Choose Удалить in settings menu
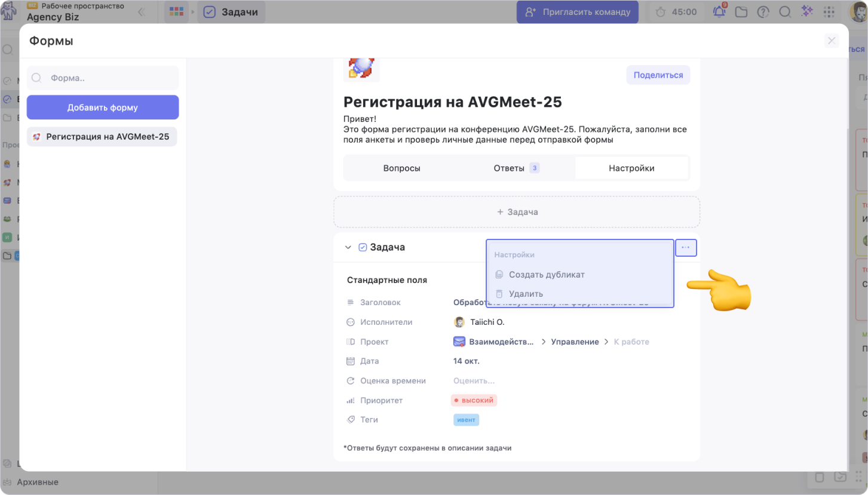Screen dimensions: 868x495 (526, 294)
